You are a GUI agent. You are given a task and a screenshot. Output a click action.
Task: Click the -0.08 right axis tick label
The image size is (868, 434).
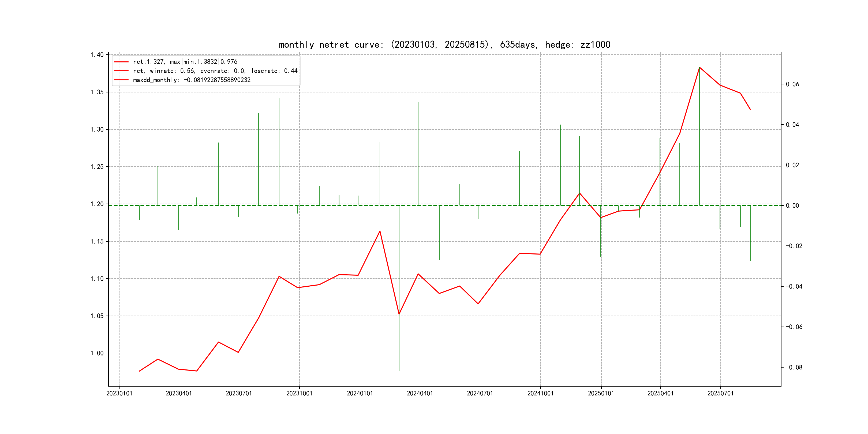pos(794,367)
